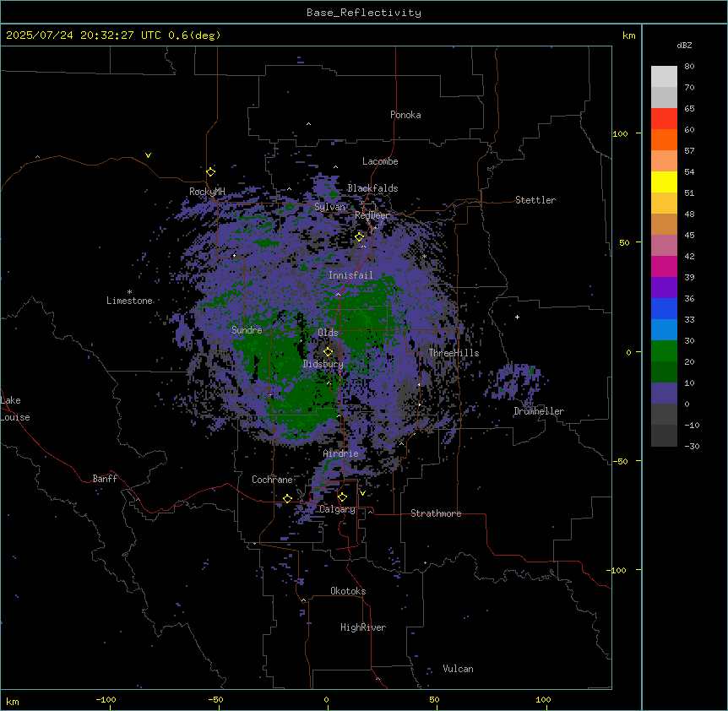Image resolution: width=728 pixels, height=711 pixels.
Task: Click the Strathmore label
Action: point(436,513)
